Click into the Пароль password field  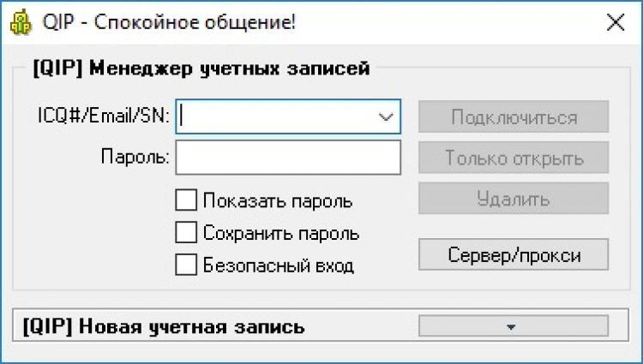[288, 158]
